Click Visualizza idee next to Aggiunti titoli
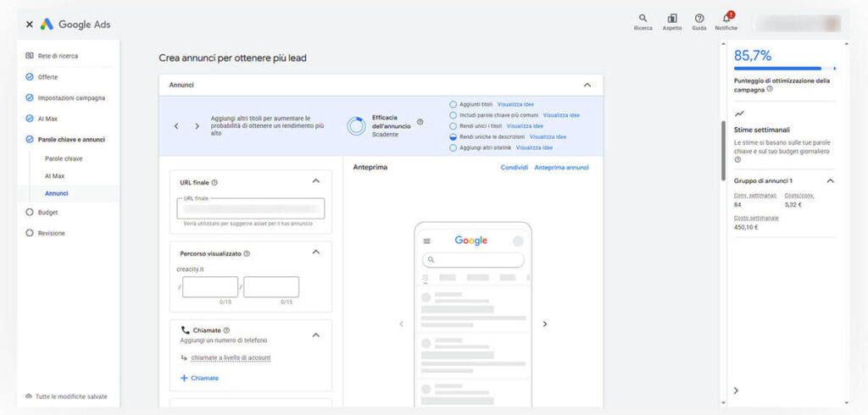The image size is (868, 415). click(x=516, y=104)
